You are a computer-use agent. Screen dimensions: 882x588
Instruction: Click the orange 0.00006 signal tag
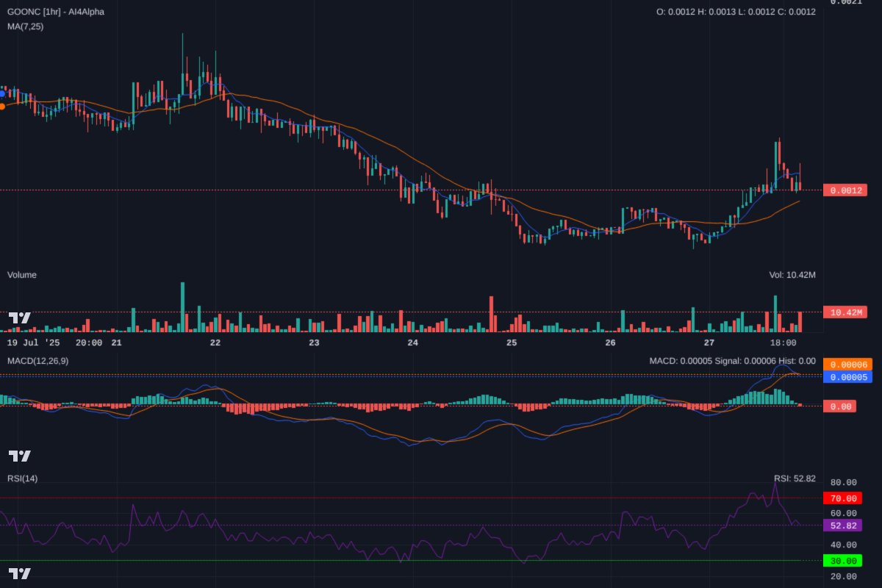[847, 365]
